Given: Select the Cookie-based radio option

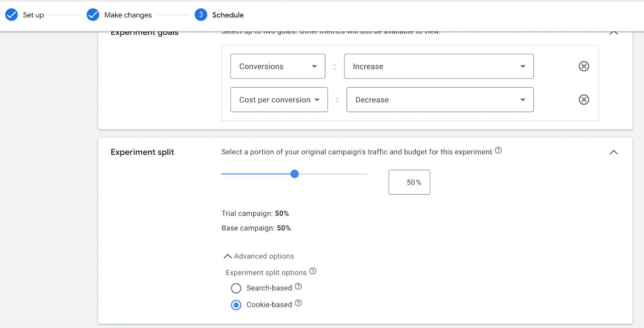Looking at the screenshot, I should (236, 305).
